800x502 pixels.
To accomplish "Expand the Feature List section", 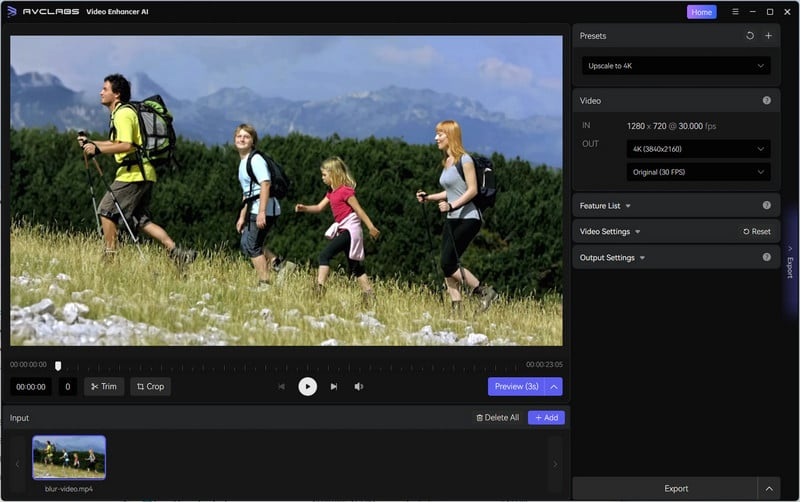I will (x=605, y=206).
